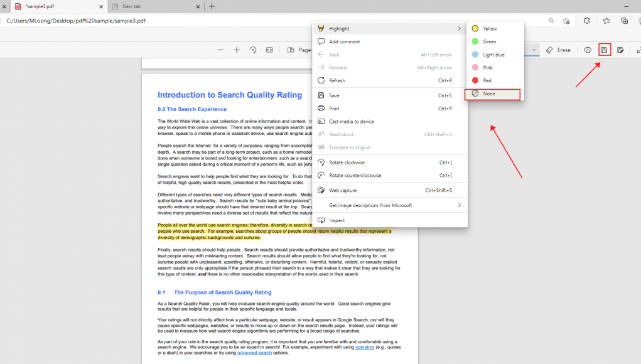
Task: Add this page to favorites via star icon
Action: (566, 21)
